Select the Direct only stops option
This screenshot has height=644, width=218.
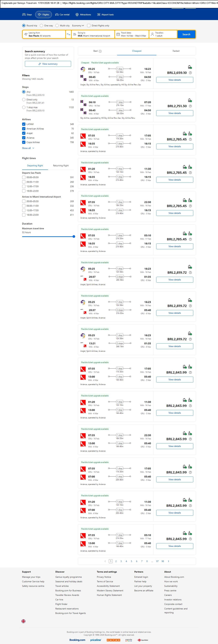[x=24, y=100]
